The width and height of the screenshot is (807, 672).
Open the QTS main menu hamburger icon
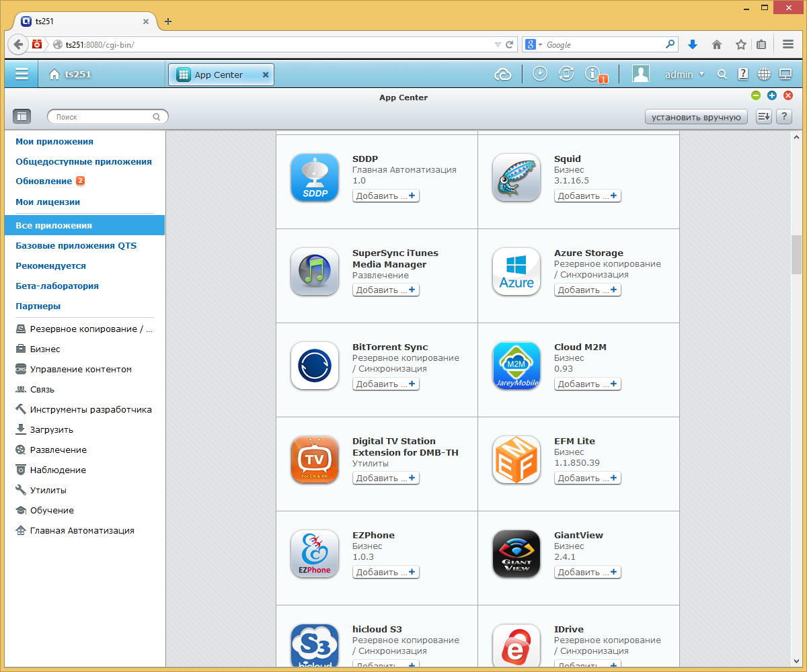22,74
